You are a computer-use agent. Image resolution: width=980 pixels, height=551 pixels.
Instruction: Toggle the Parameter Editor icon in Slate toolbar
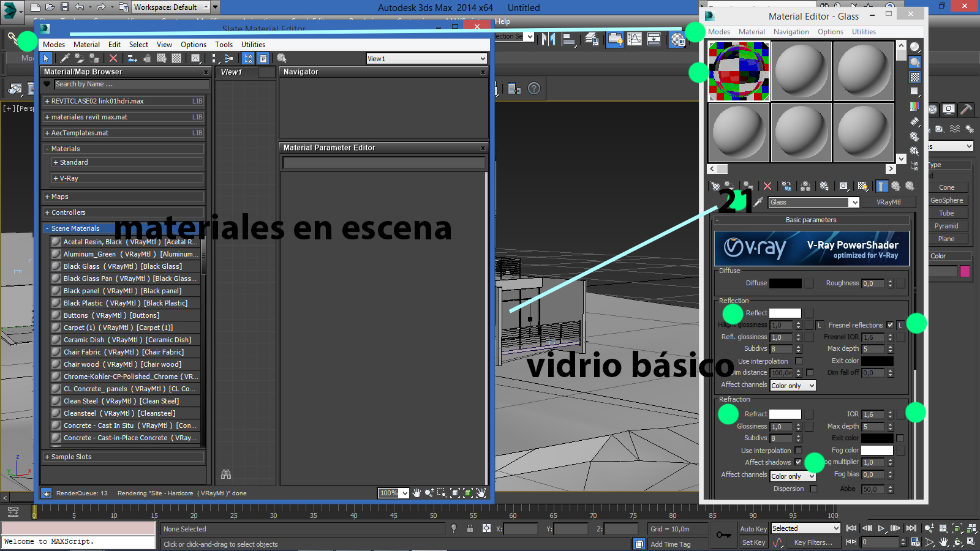(x=263, y=58)
